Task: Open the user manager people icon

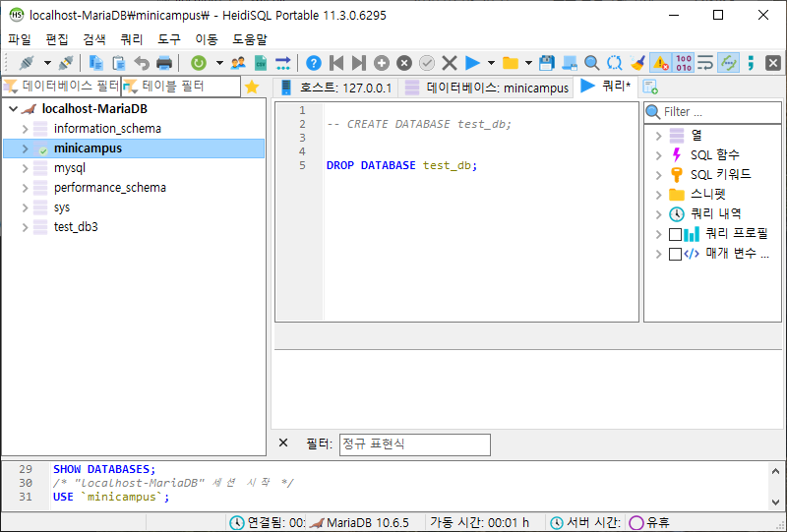Action: click(x=238, y=63)
